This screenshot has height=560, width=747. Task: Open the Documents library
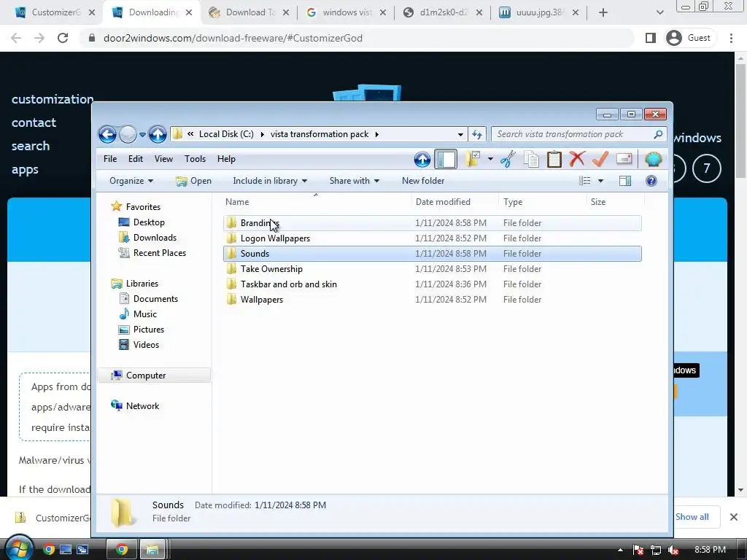155,299
